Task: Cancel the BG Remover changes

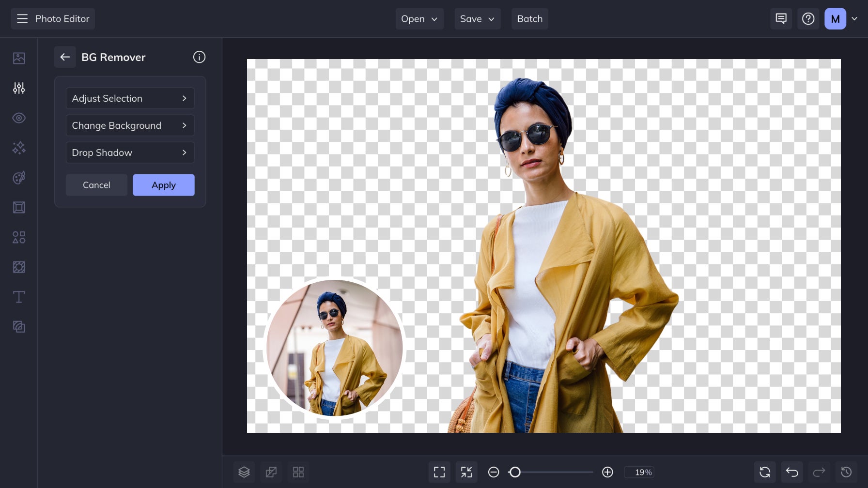Action: (96, 185)
